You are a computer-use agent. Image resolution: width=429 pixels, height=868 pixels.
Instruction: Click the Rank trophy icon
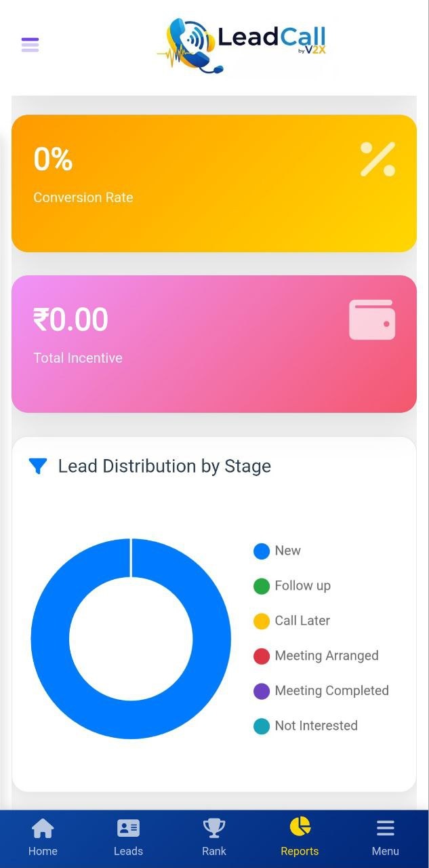pos(213,827)
